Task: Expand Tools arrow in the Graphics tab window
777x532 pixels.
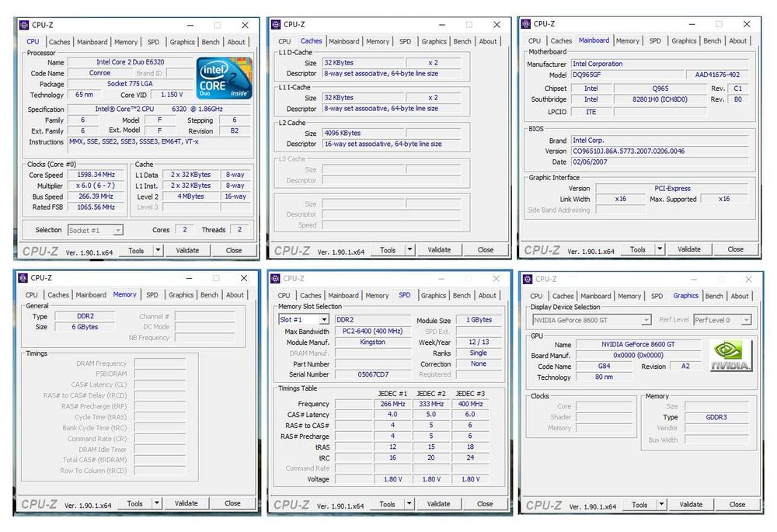Action: tap(661, 505)
